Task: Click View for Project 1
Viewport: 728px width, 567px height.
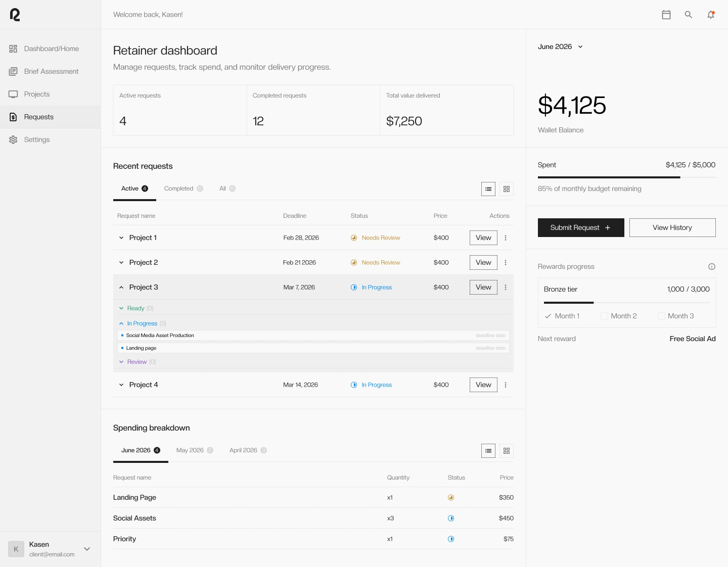Action: [x=483, y=238]
